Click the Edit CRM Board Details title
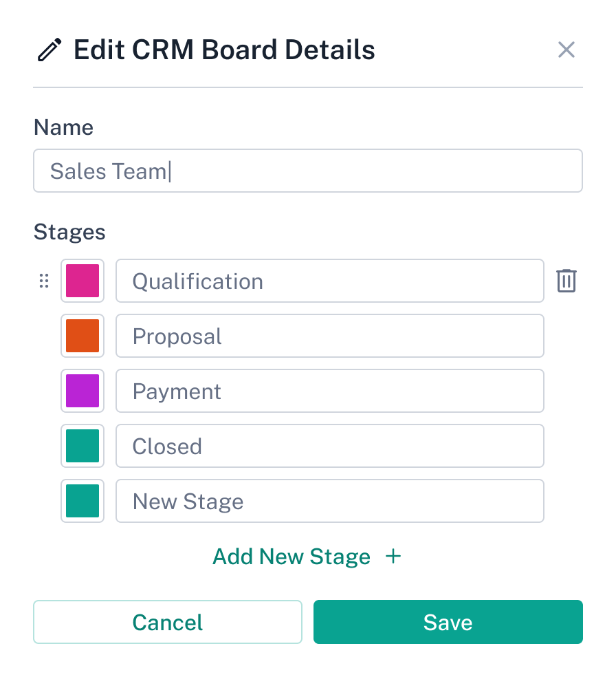 [224, 50]
